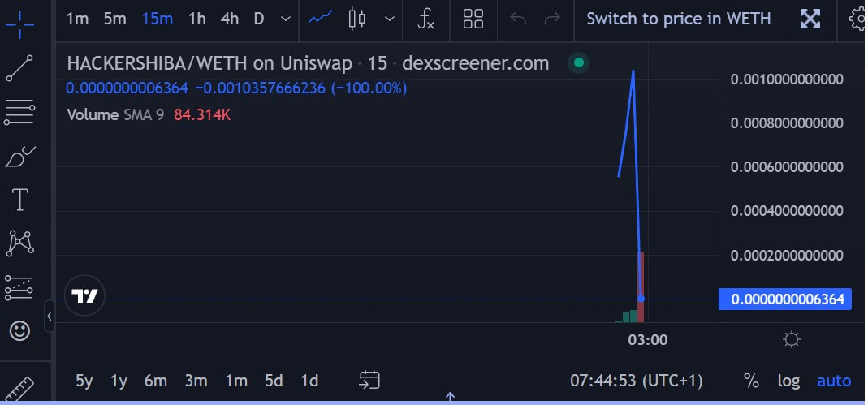This screenshot has width=868, height=405.
Task: Set the date range to 1y
Action: tap(119, 381)
